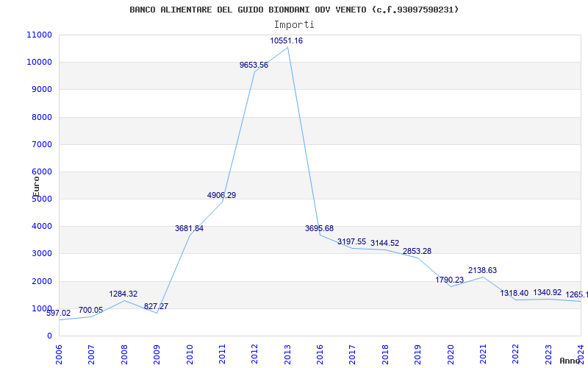Click the 1790.23 data label
This screenshot has height=368, width=588.
point(449,280)
